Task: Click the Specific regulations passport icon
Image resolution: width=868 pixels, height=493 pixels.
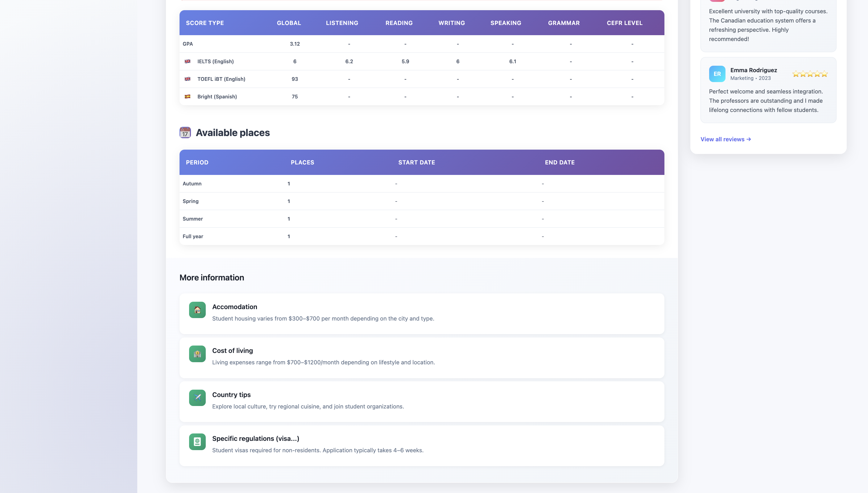Action: [197, 441]
